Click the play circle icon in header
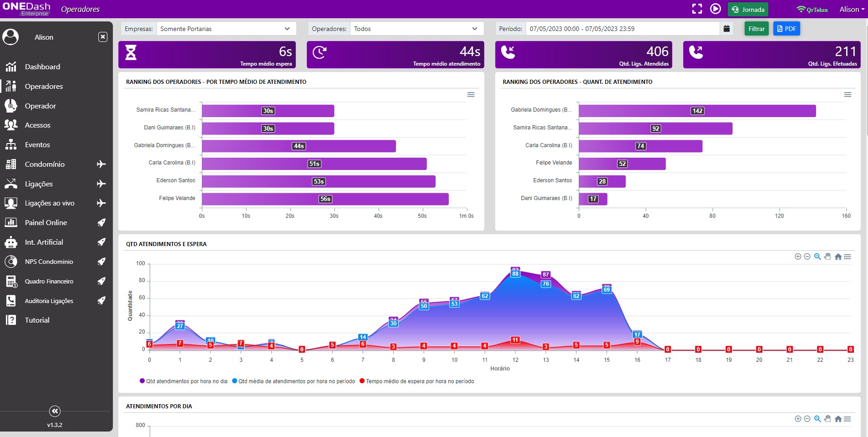Viewport: 868px width, 437px height. pyautogui.click(x=716, y=9)
